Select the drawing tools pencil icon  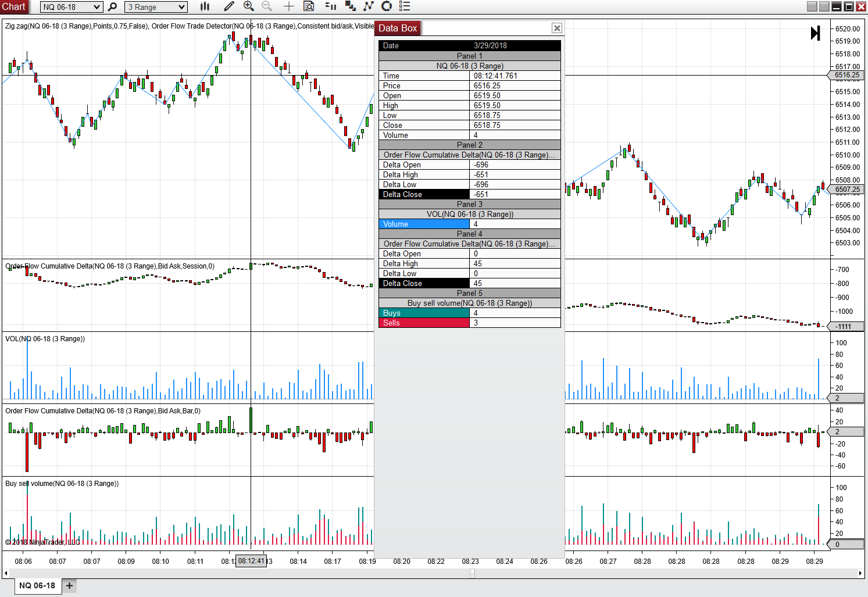point(229,6)
